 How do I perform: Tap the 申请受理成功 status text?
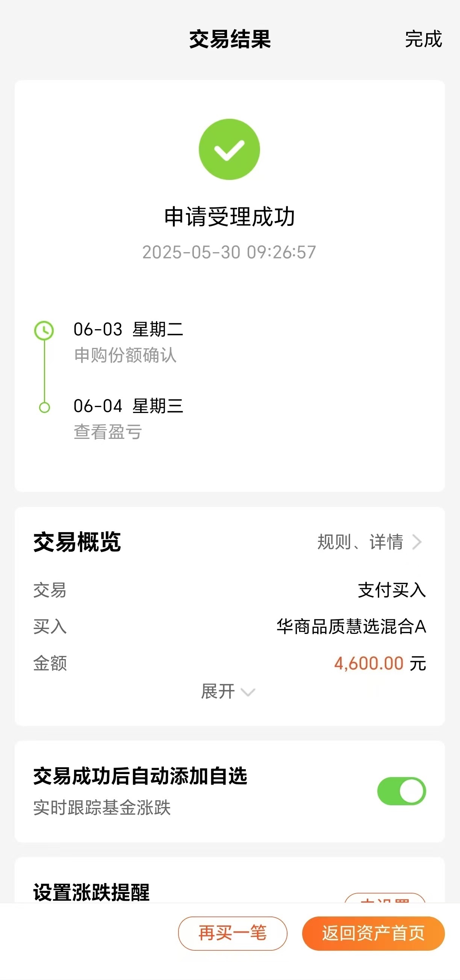click(x=229, y=217)
